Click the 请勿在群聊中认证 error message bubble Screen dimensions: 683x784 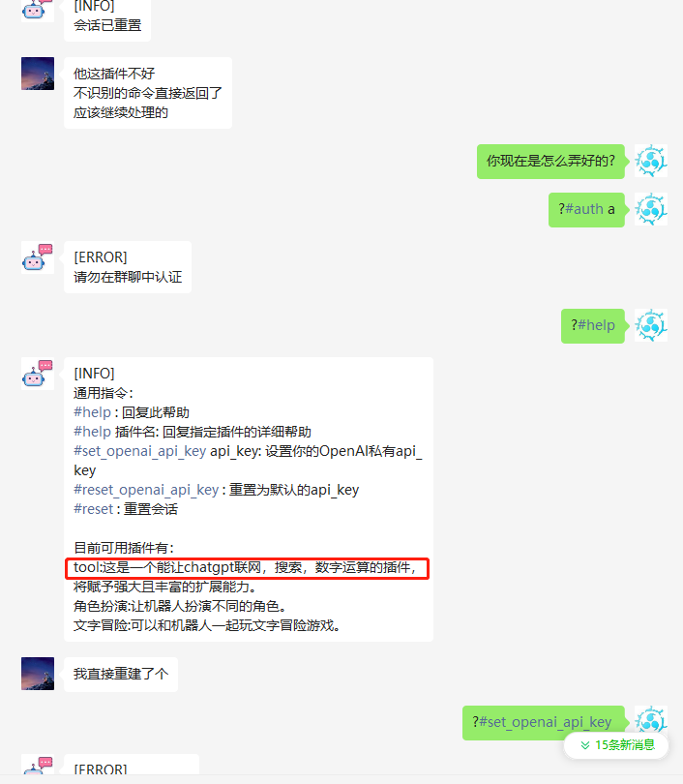(128, 267)
